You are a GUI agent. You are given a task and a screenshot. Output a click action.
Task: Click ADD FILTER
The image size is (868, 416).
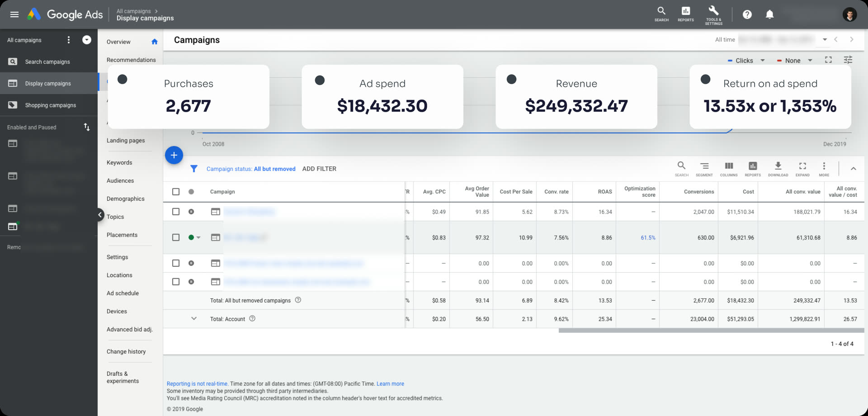coord(319,169)
